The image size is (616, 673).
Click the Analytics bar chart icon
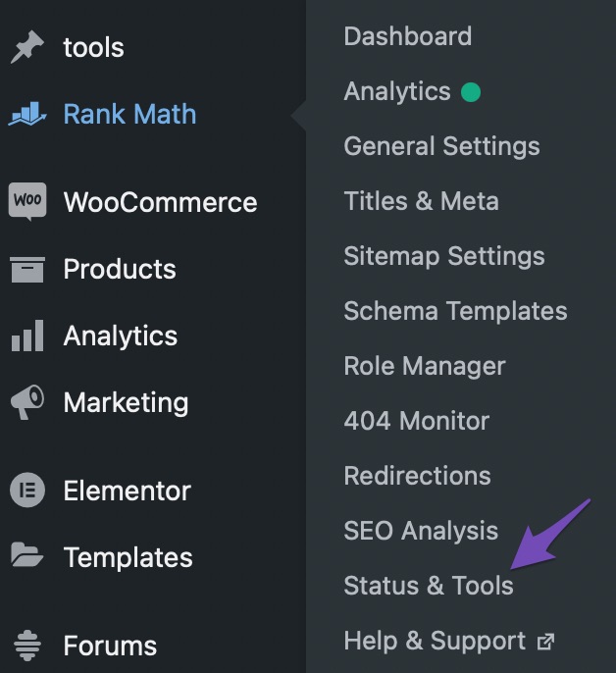click(x=27, y=336)
